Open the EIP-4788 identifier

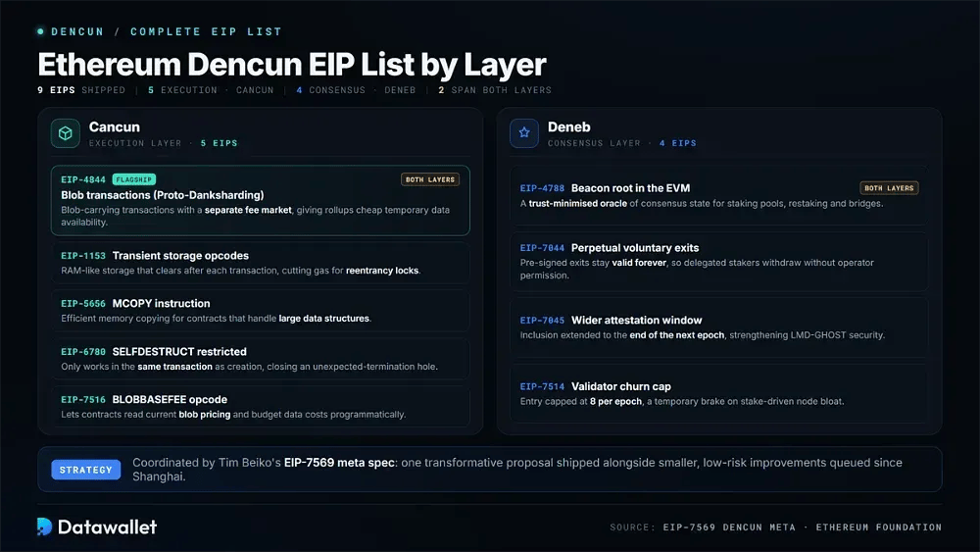point(542,188)
